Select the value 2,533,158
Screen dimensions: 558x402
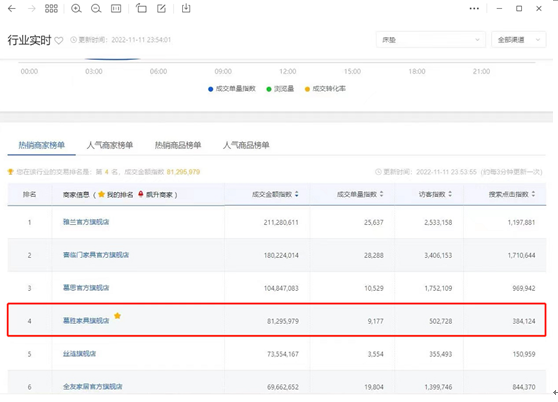(438, 222)
